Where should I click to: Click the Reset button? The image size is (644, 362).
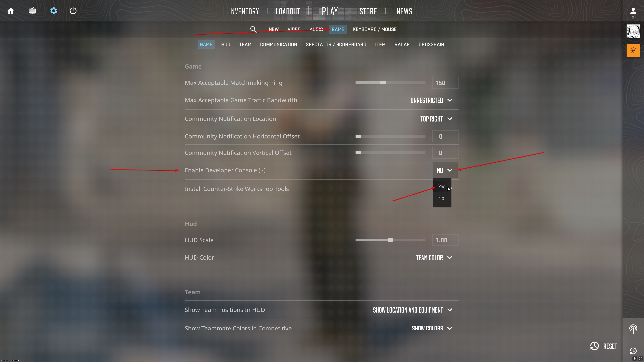(604, 346)
